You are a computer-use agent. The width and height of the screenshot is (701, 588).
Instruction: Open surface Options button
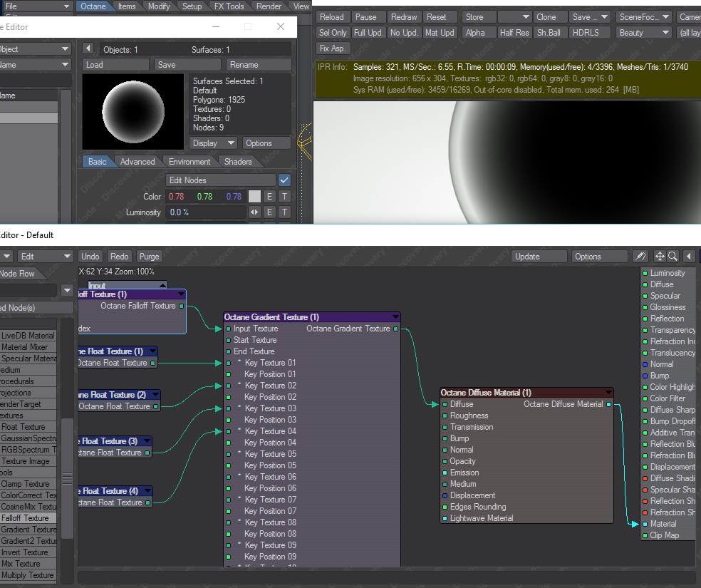(266, 143)
